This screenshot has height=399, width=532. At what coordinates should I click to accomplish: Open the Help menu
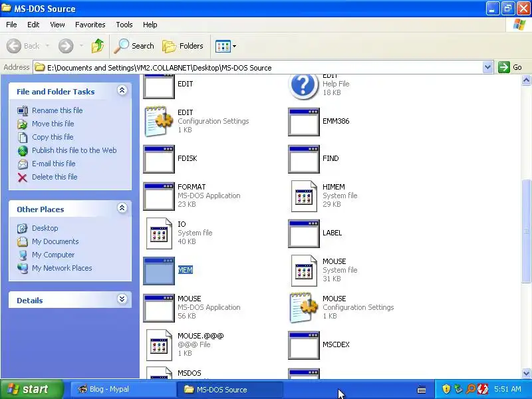click(x=150, y=25)
